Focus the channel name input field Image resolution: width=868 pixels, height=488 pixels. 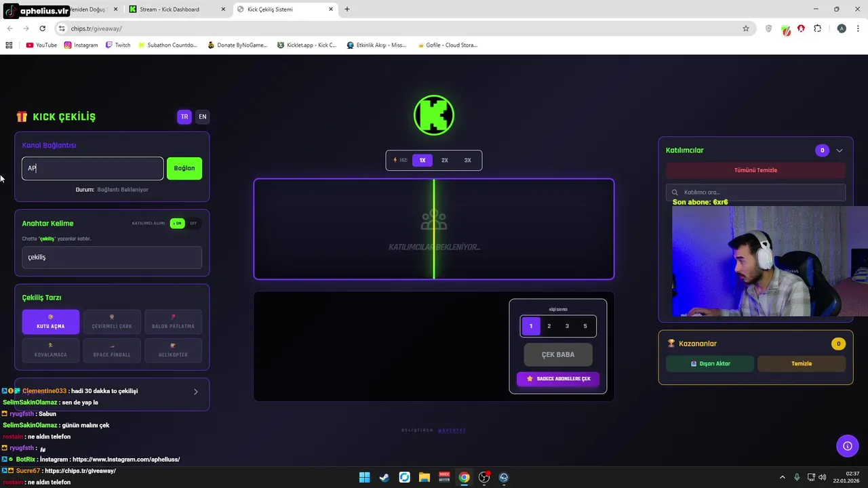[x=93, y=168]
